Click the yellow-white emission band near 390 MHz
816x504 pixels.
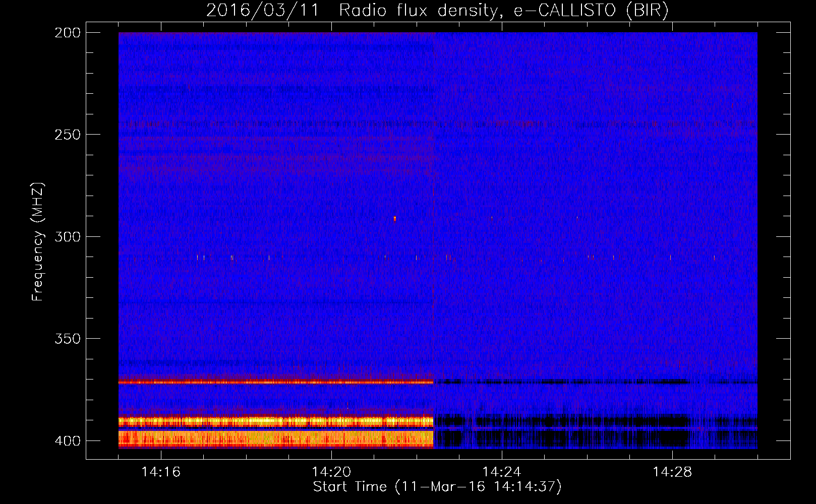[276, 421]
